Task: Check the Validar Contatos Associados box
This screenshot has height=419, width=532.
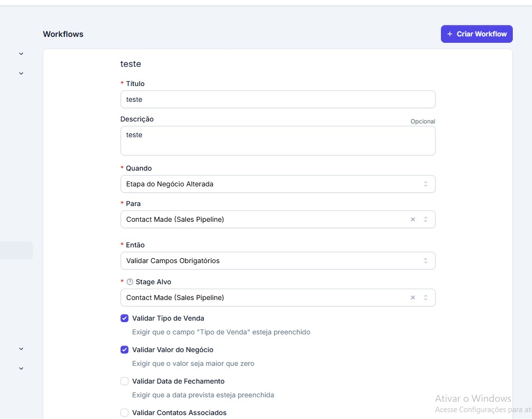Action: [125, 413]
